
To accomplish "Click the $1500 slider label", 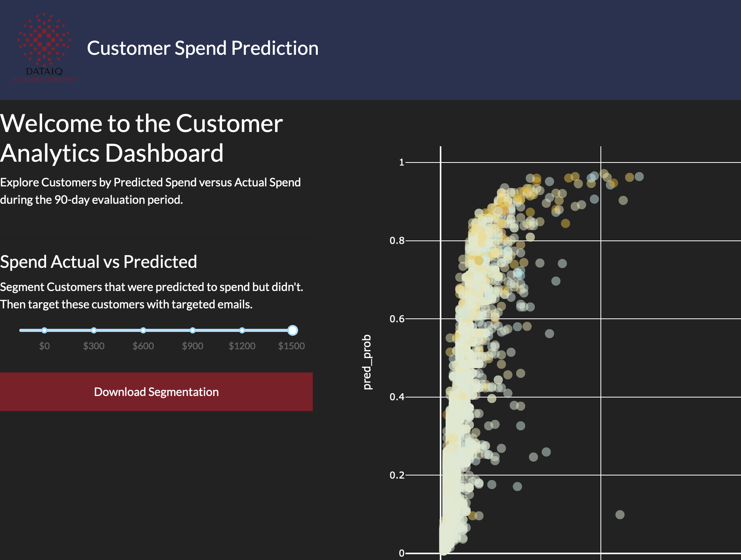I will click(x=292, y=346).
